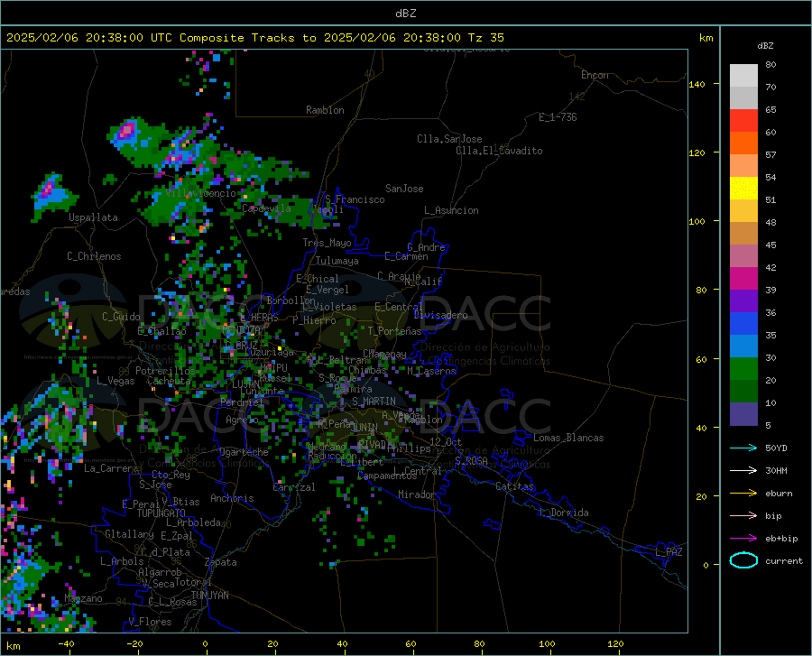This screenshot has height=656, width=812.
Task: Click the 'Divisadero' map label
Action: tap(440, 315)
